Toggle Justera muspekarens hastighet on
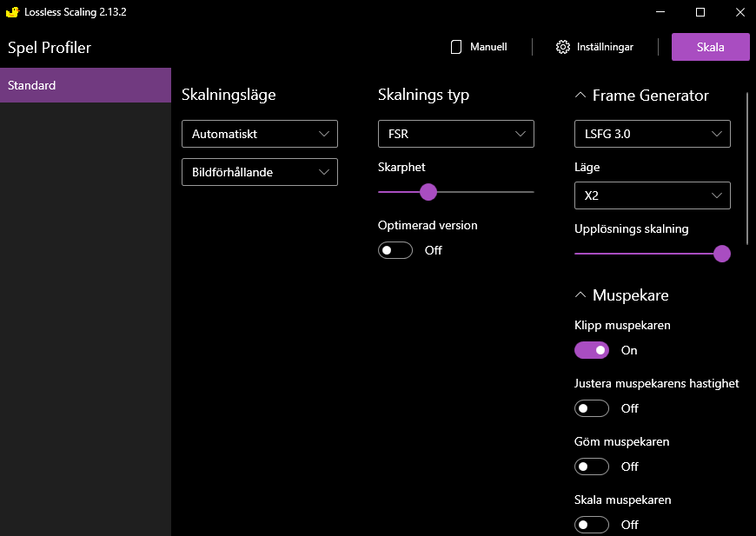 click(592, 408)
